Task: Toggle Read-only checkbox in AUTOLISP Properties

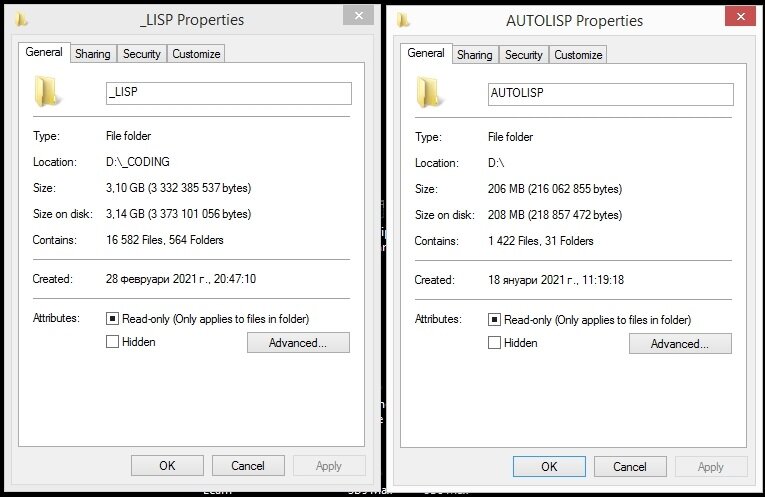Action: (x=494, y=320)
